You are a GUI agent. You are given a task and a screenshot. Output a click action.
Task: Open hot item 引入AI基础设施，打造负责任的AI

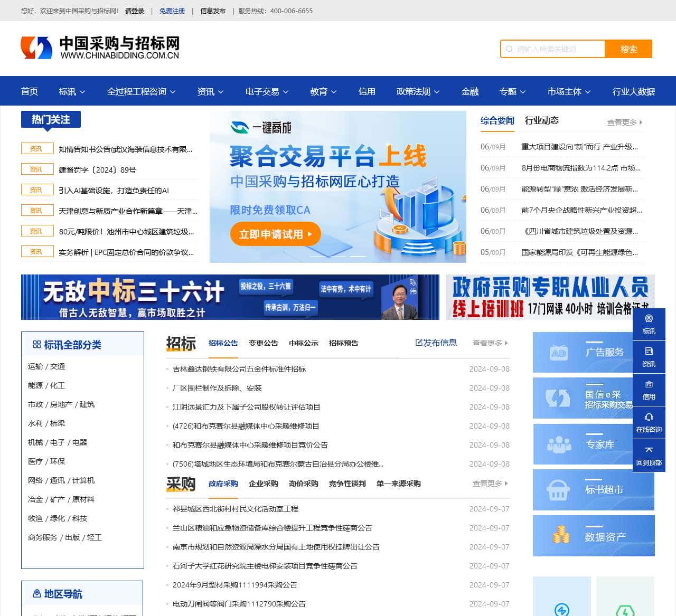[x=114, y=191]
